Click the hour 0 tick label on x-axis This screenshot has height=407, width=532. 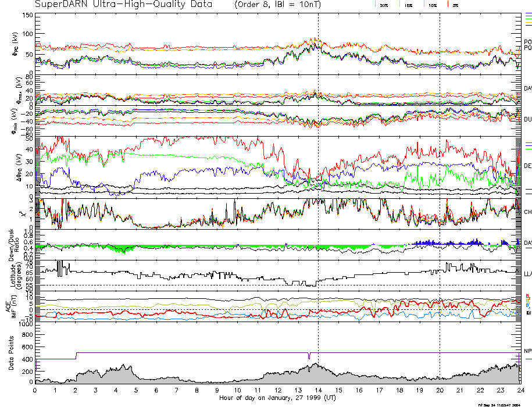point(35,390)
